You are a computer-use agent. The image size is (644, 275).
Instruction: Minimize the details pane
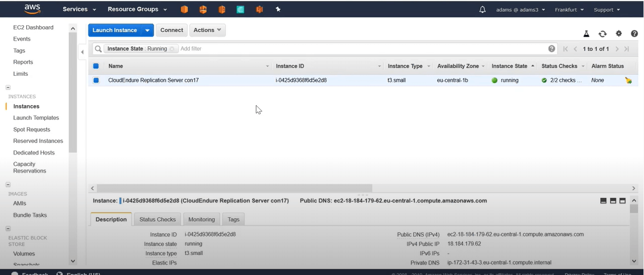coord(603,201)
